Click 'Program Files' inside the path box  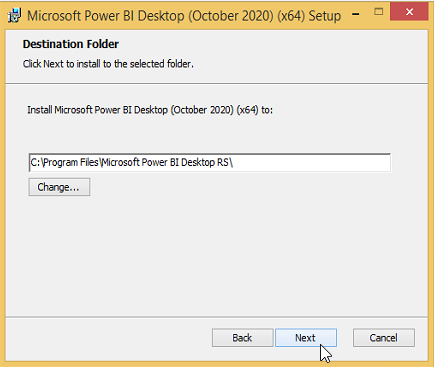point(71,162)
